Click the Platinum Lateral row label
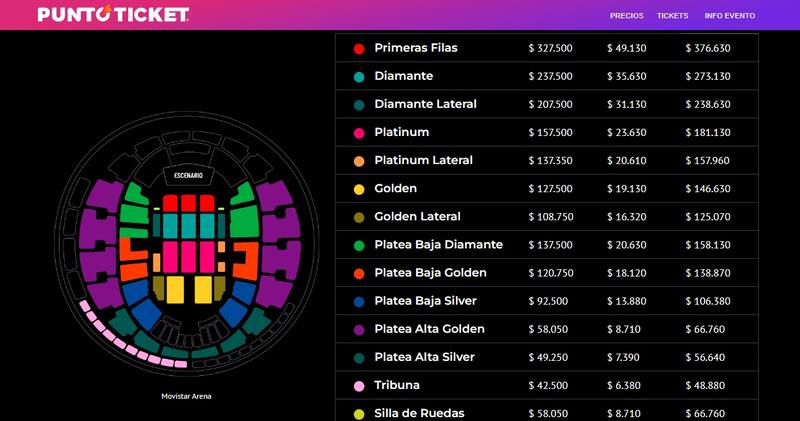This screenshot has width=800, height=421. [423, 160]
